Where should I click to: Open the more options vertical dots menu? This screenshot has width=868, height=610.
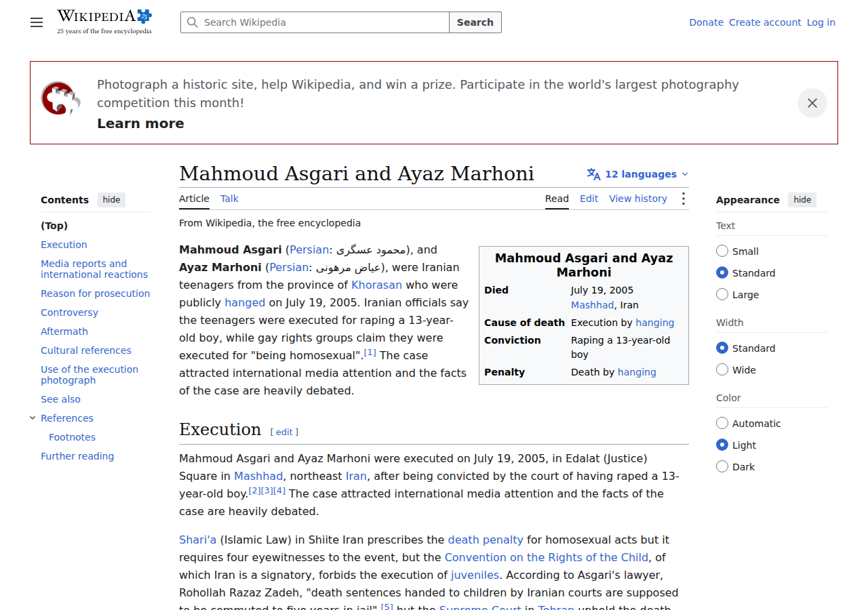pos(683,199)
